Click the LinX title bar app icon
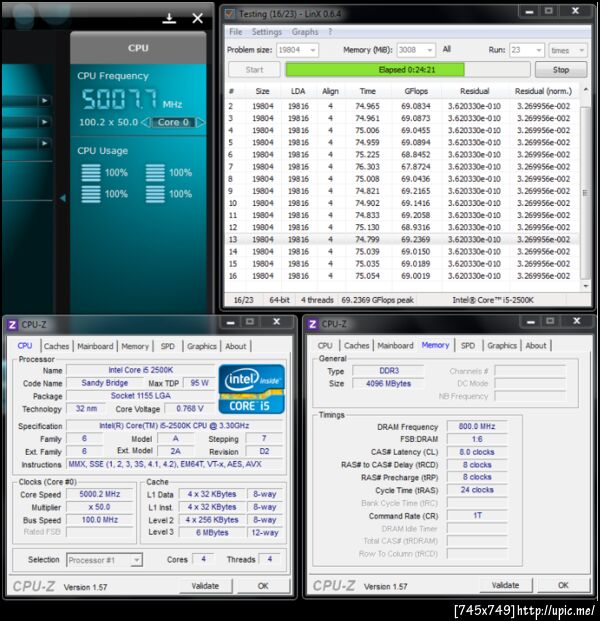This screenshot has height=621, width=600. [x=229, y=14]
